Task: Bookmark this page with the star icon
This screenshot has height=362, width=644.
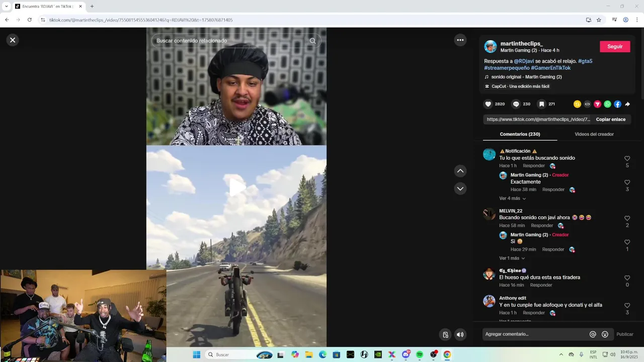Action: pyautogui.click(x=599, y=20)
